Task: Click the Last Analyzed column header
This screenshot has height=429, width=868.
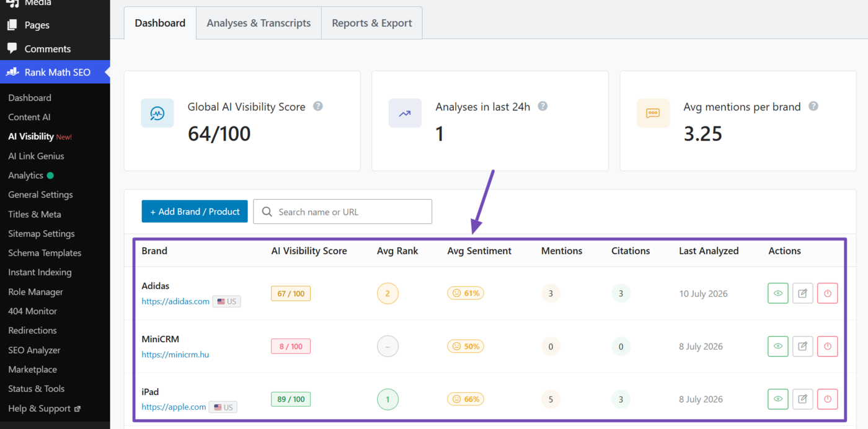Action: point(709,250)
